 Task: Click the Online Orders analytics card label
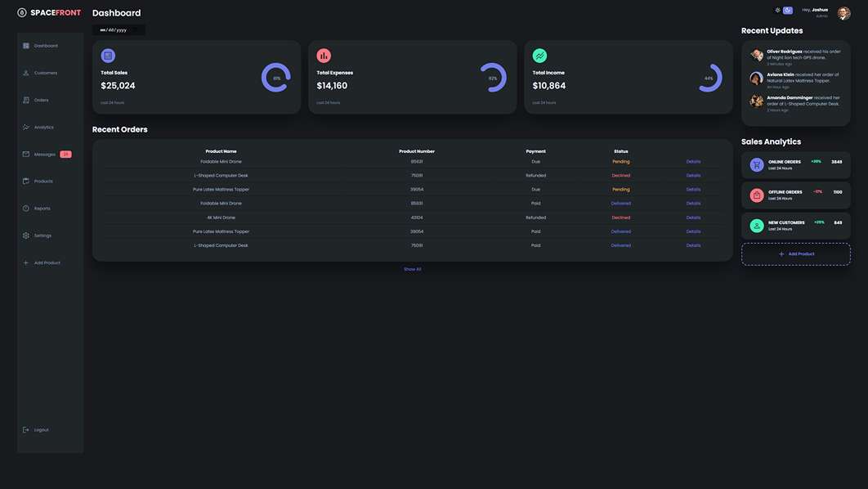(x=785, y=162)
